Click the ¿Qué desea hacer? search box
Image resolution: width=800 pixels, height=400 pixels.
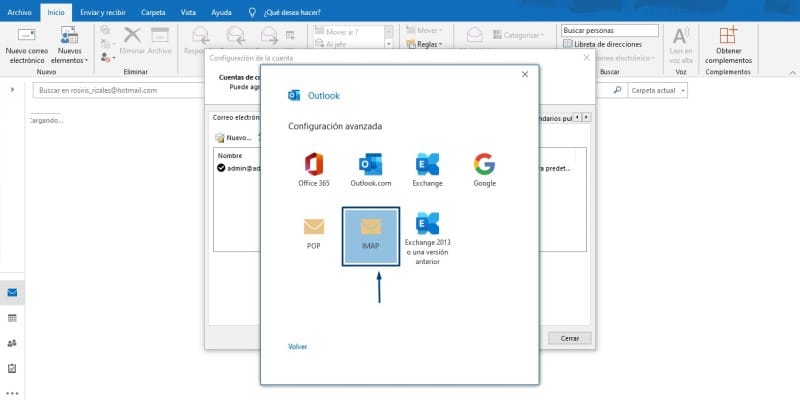(292, 13)
